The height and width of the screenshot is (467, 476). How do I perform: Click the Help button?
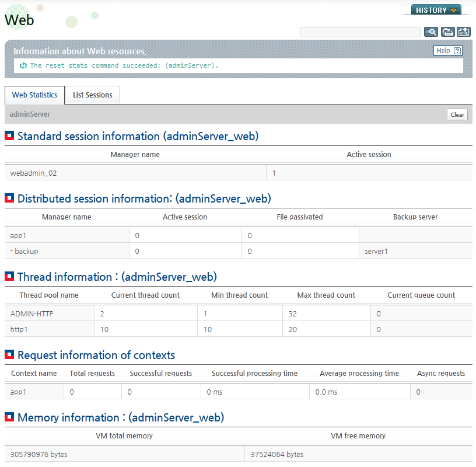point(448,51)
